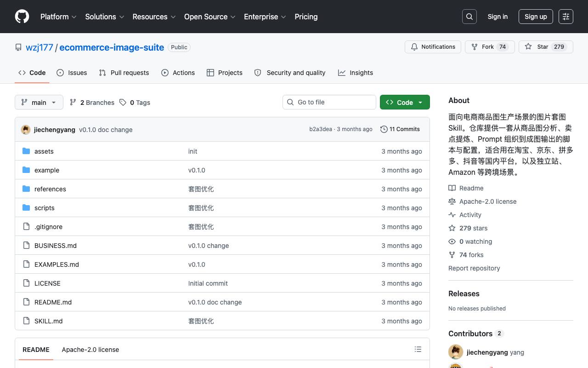
Task: Open the ecommerce-image-suite repository link
Action: [x=112, y=47]
